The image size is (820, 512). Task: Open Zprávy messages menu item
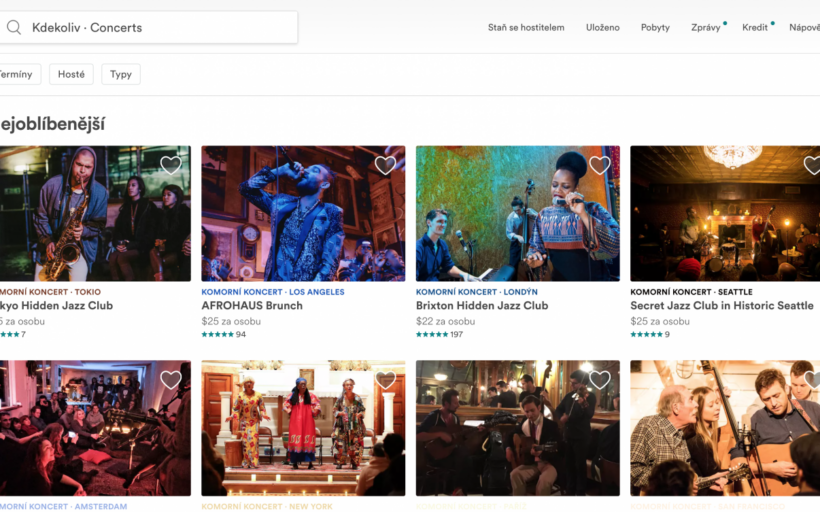pos(705,28)
